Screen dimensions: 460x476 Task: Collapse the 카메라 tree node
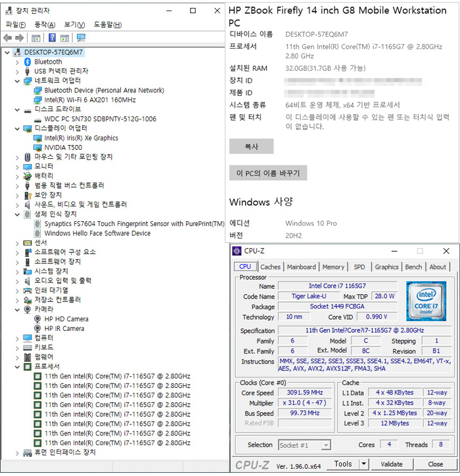point(17,310)
